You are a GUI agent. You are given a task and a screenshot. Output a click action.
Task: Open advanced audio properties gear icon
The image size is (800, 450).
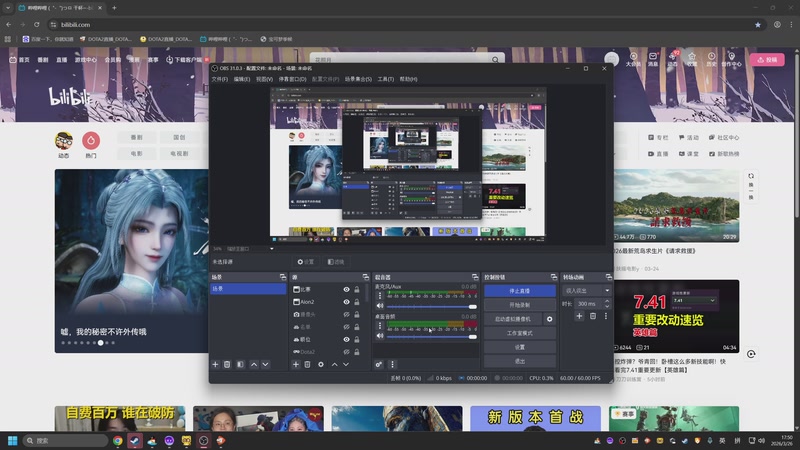(x=379, y=364)
